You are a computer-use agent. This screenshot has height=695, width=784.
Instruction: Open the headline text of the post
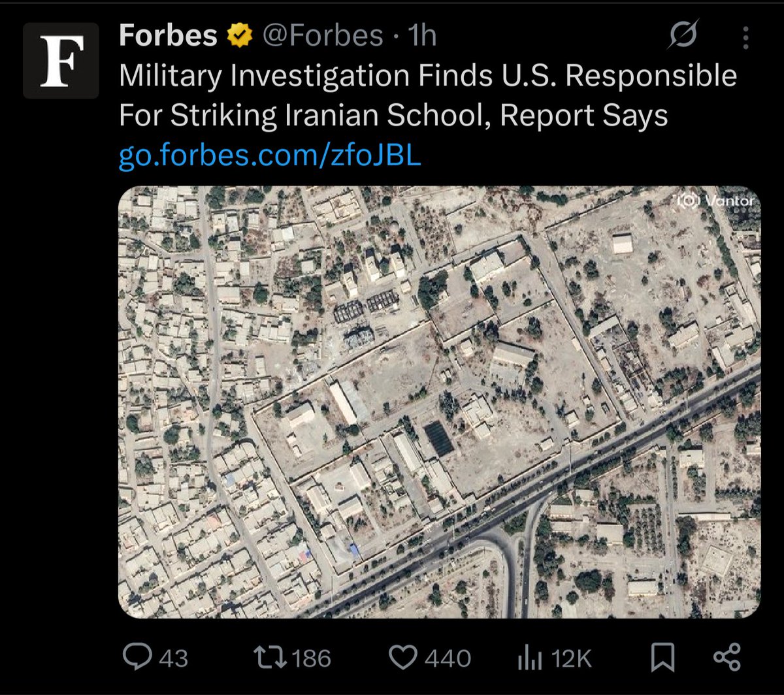coord(428,96)
